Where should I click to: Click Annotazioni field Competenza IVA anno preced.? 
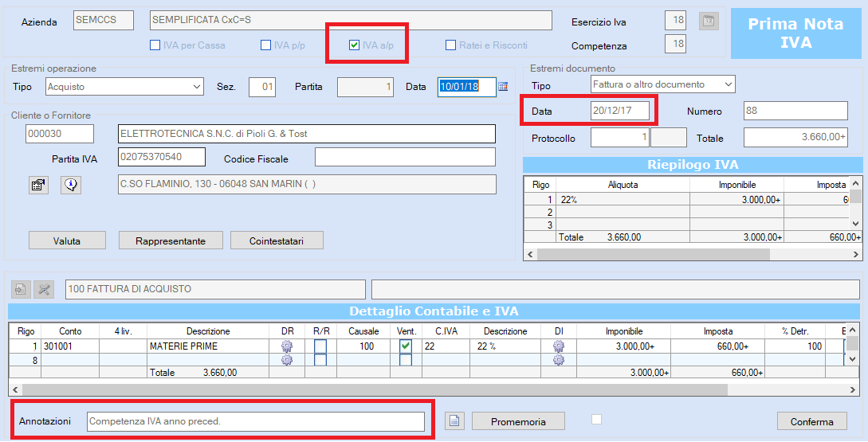point(256,421)
